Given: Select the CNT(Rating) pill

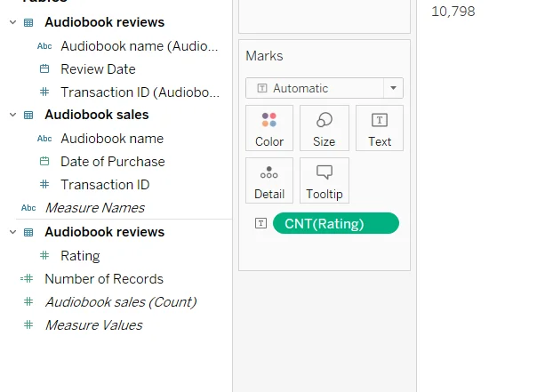Looking at the screenshot, I should (335, 224).
